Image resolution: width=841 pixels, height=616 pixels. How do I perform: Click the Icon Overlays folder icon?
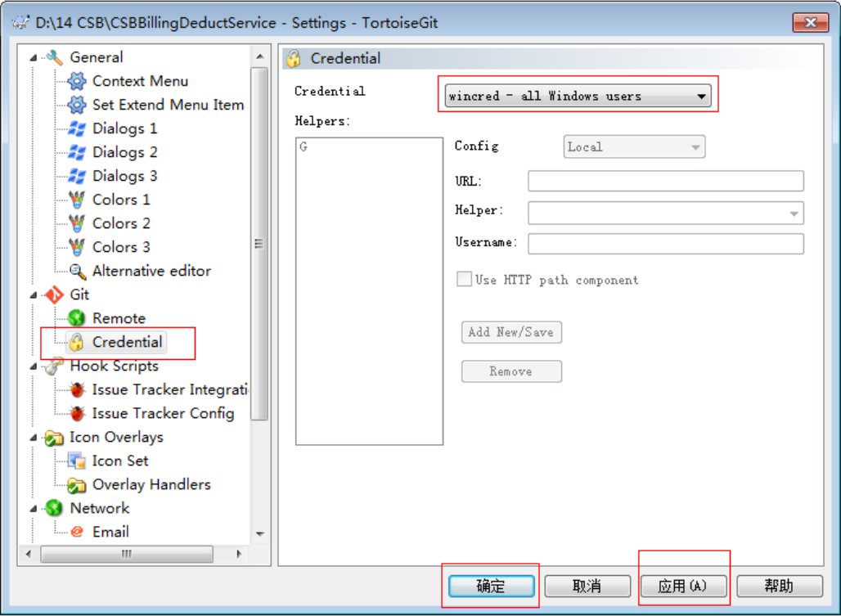click(54, 438)
